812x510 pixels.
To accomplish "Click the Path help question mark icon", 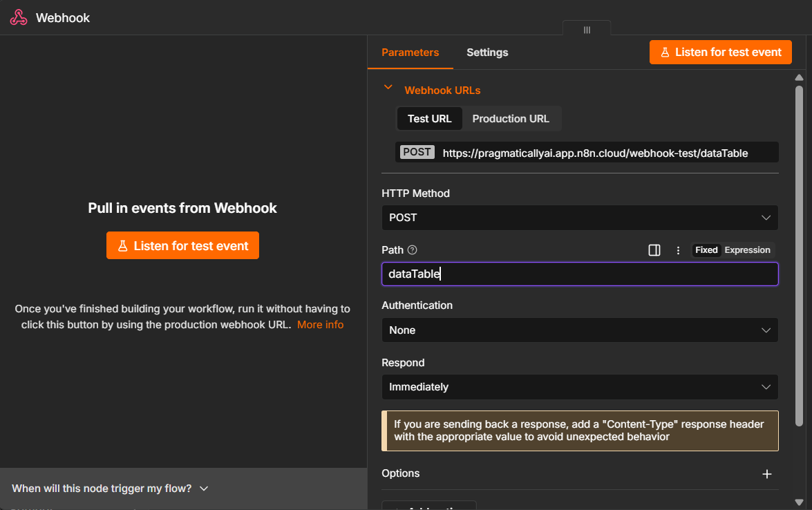I will point(412,250).
